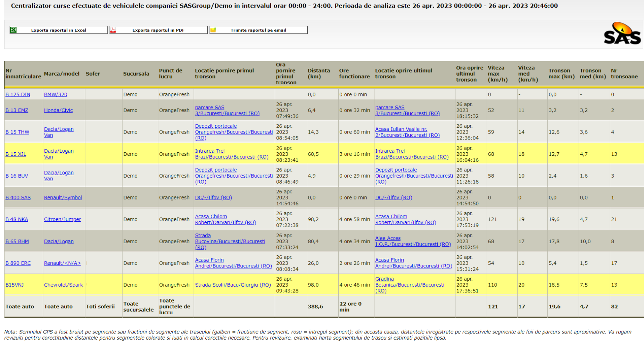Click the Excel icon on export button
Screen dimensions: 644x357
point(14,30)
